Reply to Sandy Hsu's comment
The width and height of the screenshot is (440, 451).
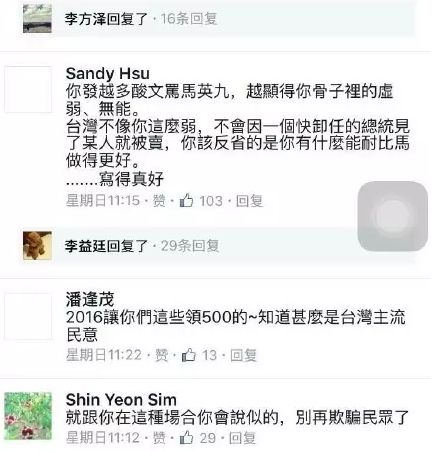coord(249,201)
